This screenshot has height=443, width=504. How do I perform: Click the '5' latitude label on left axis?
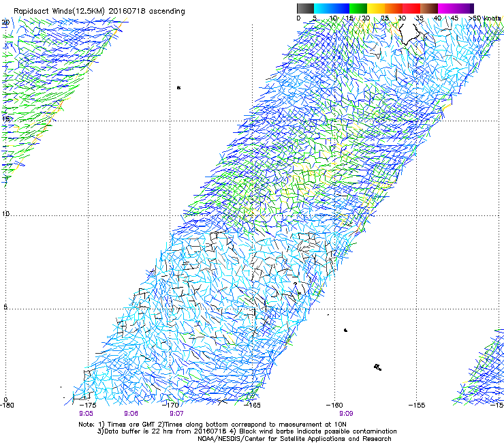point(5,307)
